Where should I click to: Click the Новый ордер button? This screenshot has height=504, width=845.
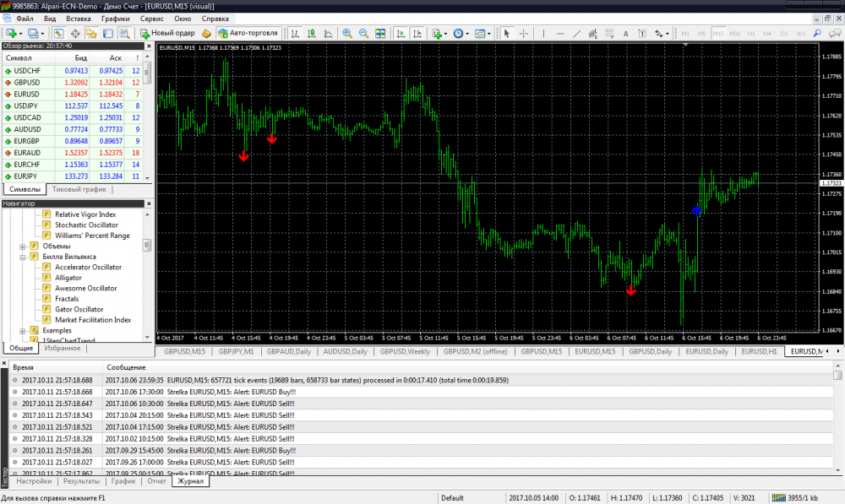(x=167, y=34)
